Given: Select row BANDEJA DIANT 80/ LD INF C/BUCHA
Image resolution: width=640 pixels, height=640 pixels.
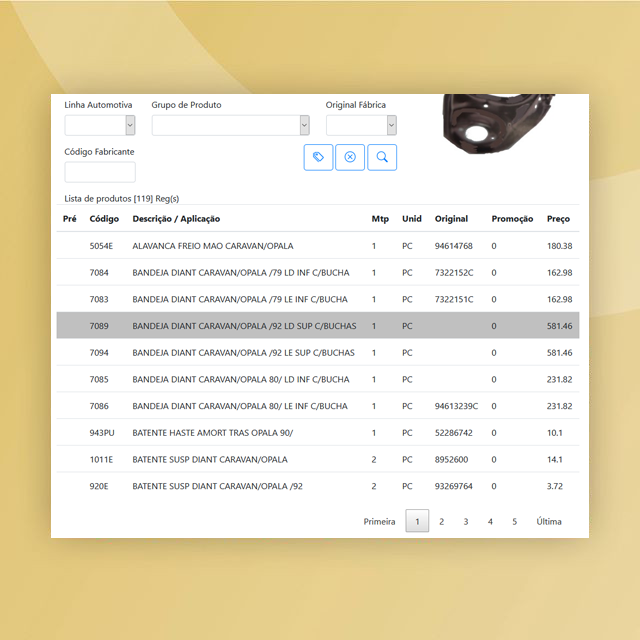Looking at the screenshot, I should [x=318, y=379].
